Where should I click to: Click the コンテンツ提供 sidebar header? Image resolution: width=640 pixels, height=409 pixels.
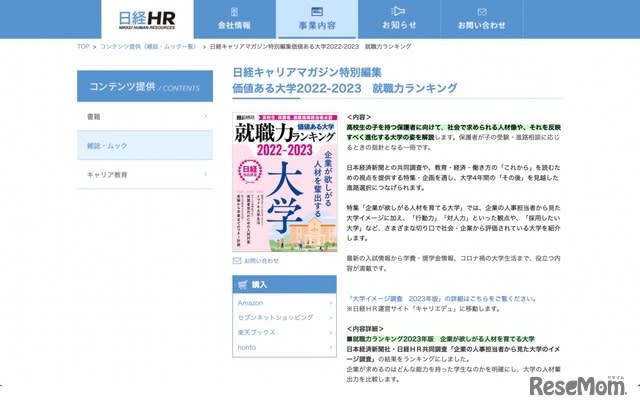(x=145, y=86)
